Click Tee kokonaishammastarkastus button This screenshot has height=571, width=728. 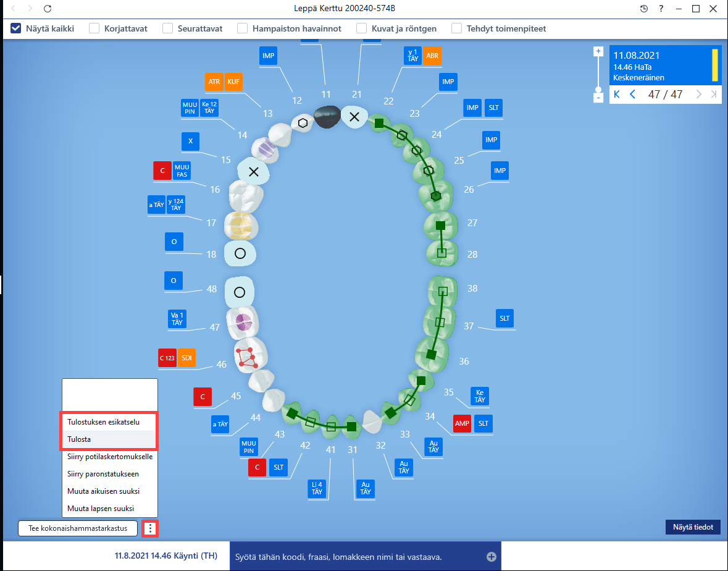click(78, 528)
